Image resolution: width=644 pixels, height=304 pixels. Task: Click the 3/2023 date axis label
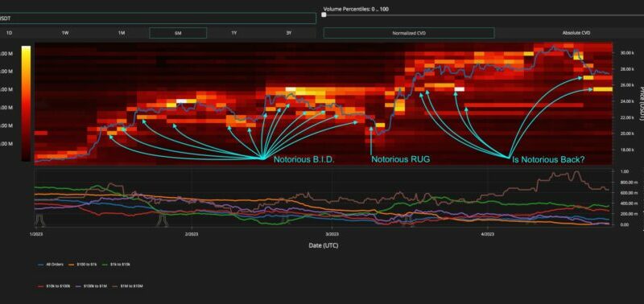(x=332, y=235)
